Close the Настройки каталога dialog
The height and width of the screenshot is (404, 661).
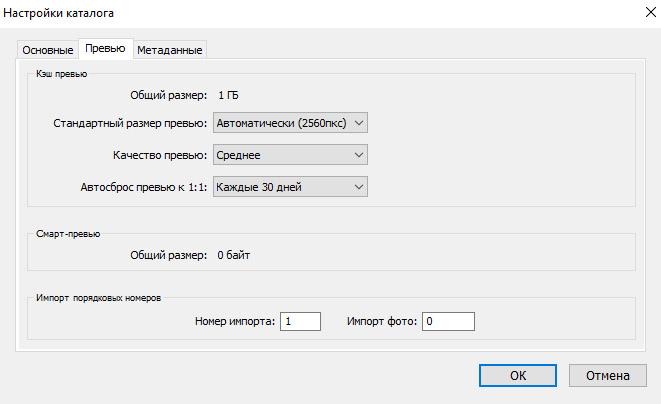[x=650, y=13]
